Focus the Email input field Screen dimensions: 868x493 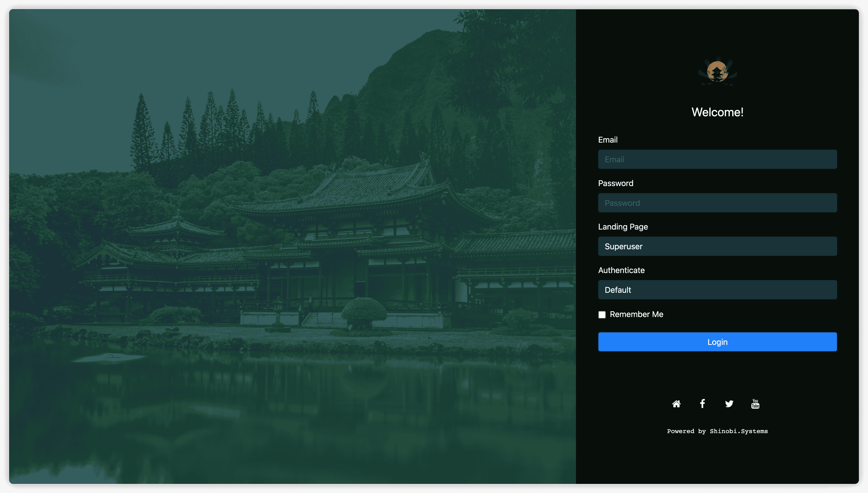pos(717,159)
